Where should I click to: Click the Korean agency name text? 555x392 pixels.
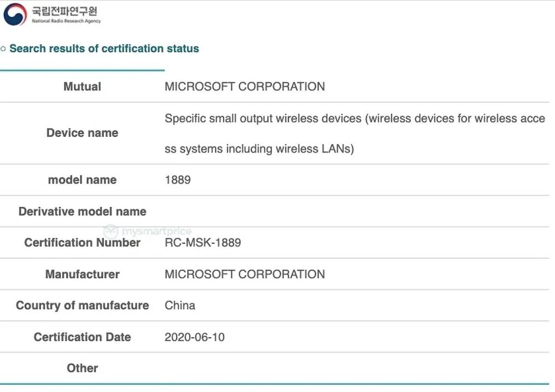[x=63, y=11]
